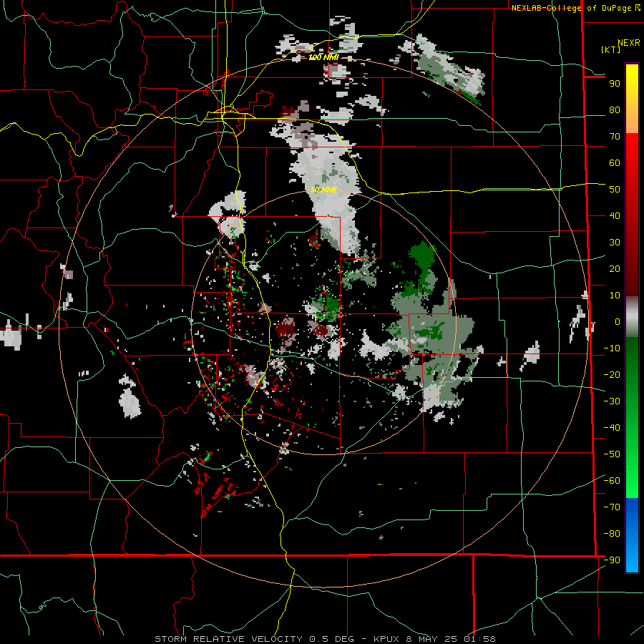Image resolution: width=644 pixels, height=644 pixels.
Task: Click the 50 value on the velocity scale
Action: [x=615, y=190]
